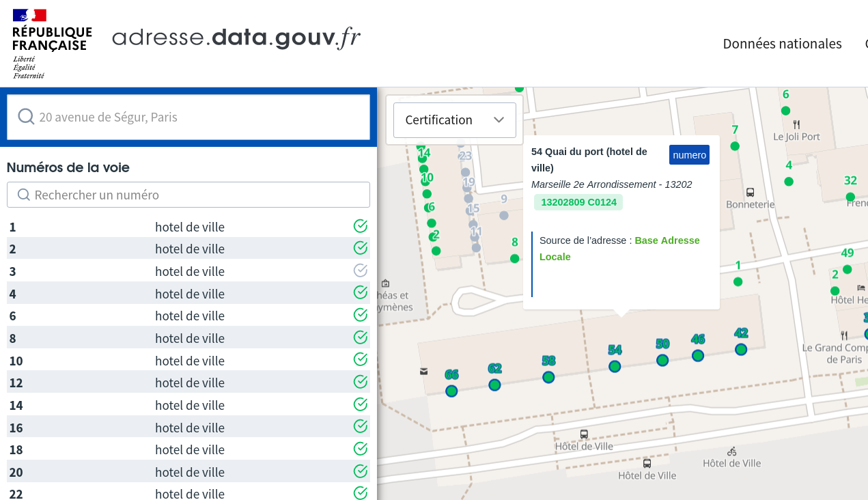This screenshot has width=868, height=500.
Task: Select number 1 hotel de ville row
Action: tap(188, 227)
